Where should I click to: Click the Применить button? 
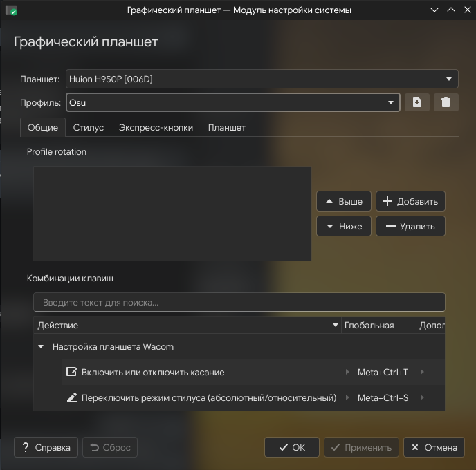(x=361, y=447)
